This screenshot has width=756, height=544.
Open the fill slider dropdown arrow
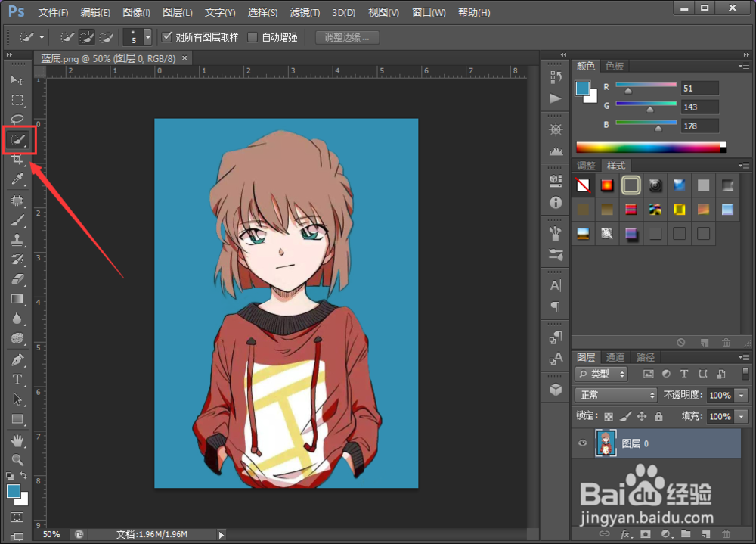742,416
